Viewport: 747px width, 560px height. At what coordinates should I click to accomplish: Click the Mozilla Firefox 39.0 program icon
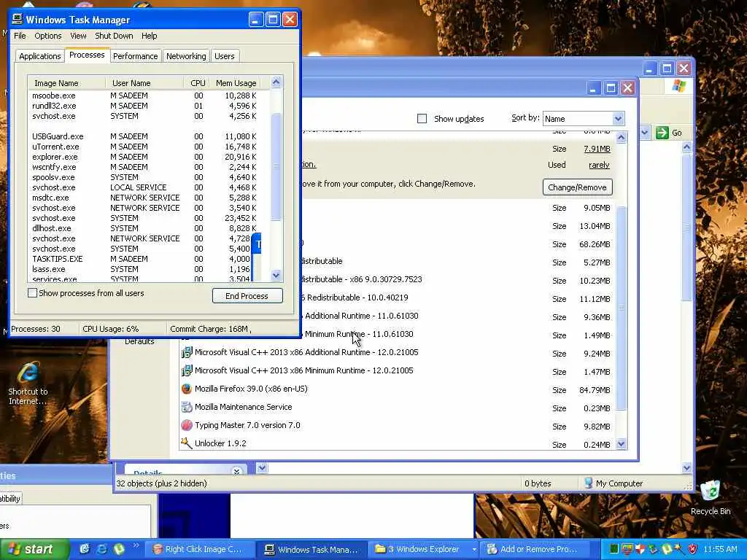point(187,389)
